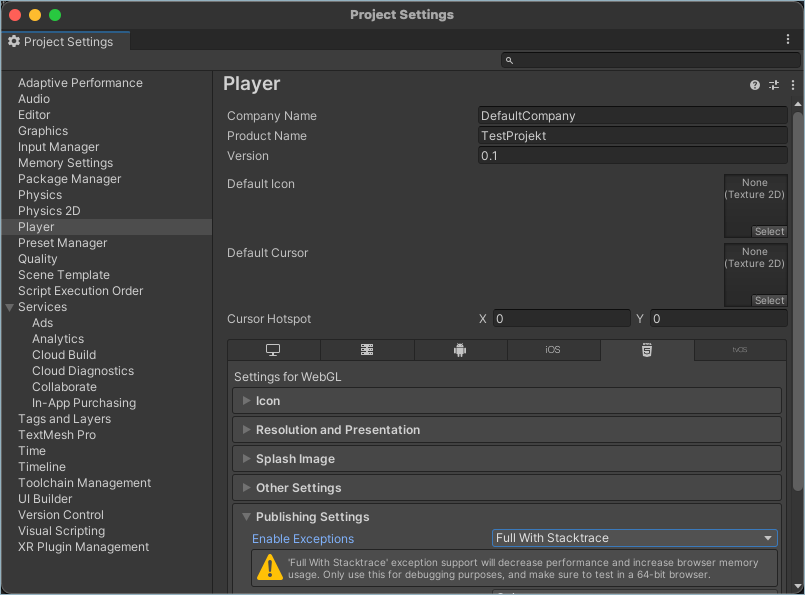Click Select under Default Cursor
The image size is (805, 595).
[768, 300]
